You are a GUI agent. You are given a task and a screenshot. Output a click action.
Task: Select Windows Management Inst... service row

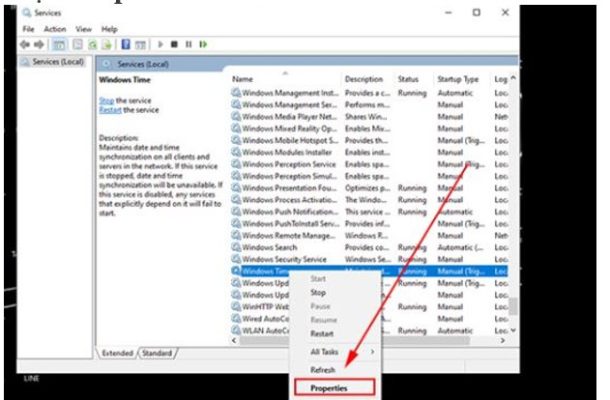click(370, 93)
